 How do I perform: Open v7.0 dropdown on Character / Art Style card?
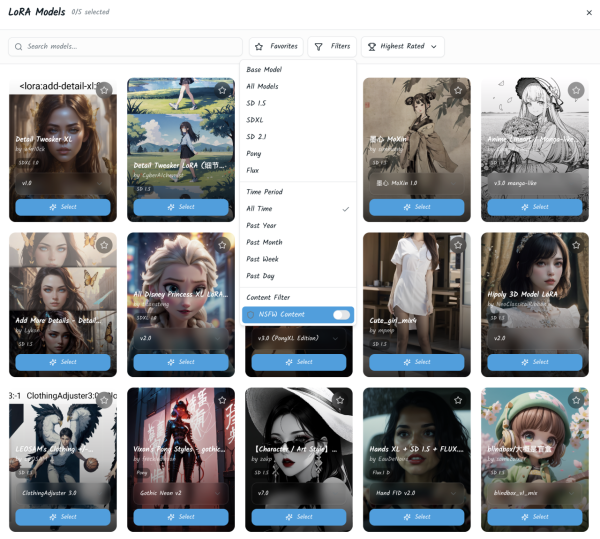tap(299, 493)
